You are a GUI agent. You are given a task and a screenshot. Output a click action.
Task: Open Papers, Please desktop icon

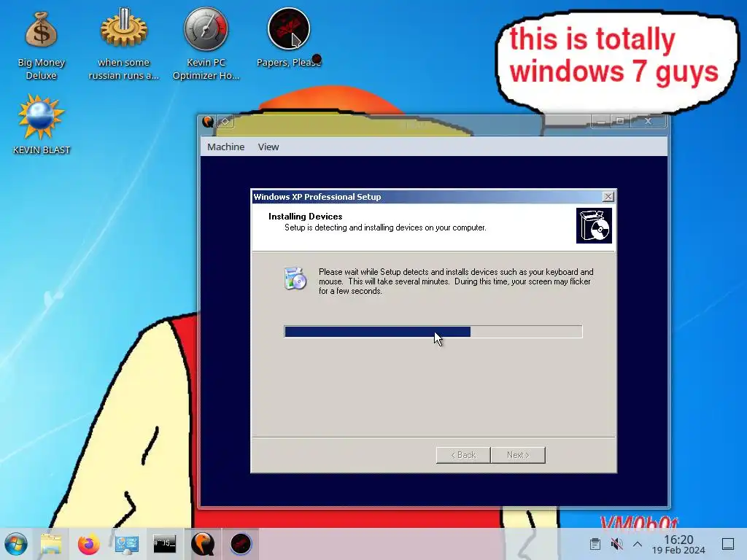tap(289, 38)
